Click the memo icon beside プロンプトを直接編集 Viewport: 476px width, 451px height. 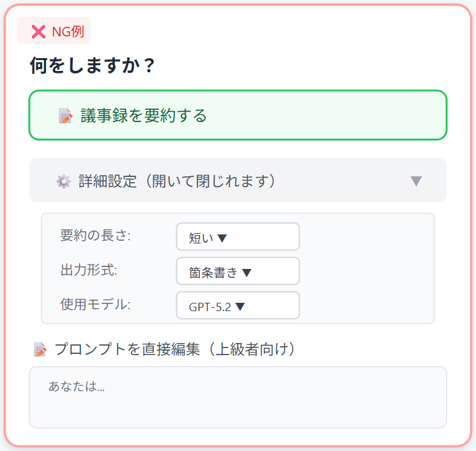[x=40, y=349]
